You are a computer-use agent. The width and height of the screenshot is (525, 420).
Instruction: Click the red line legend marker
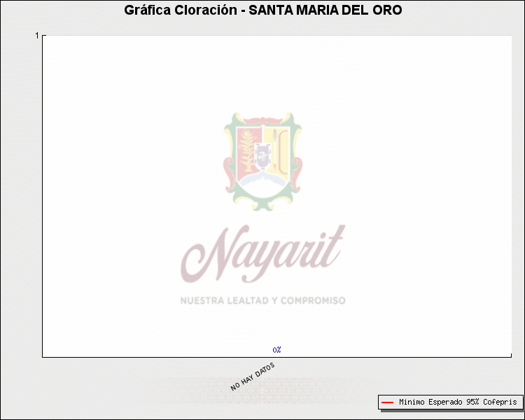pos(387,402)
